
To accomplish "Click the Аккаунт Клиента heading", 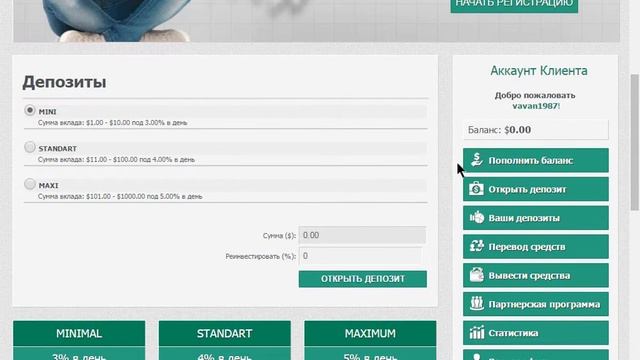I will tap(539, 71).
